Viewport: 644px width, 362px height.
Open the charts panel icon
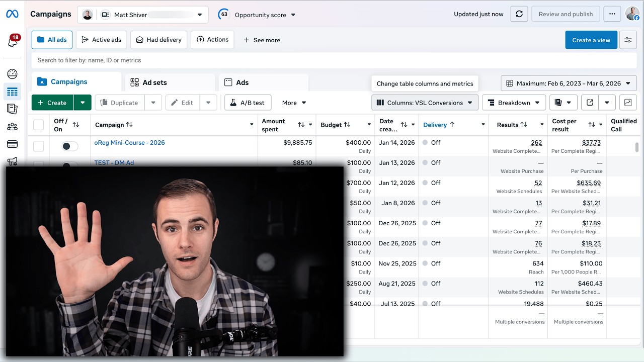click(628, 103)
